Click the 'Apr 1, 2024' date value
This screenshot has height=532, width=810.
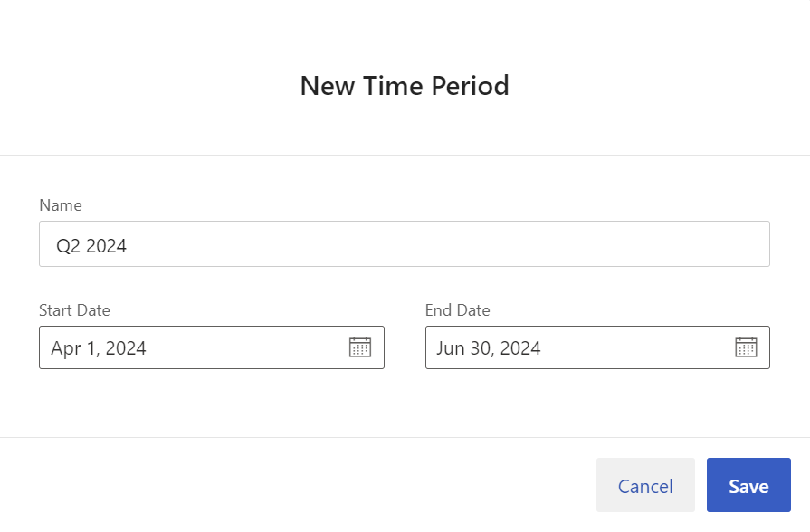(99, 348)
